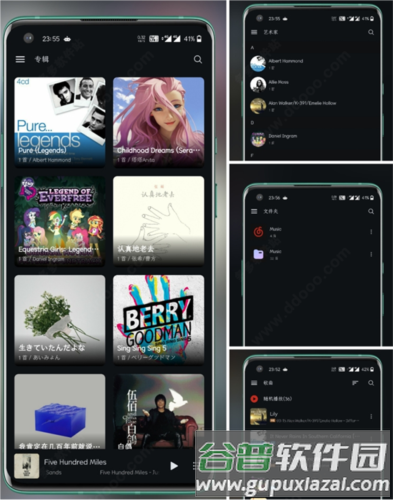This screenshot has height=500, width=393.
Task: Select the song Lily
Action: 313,417
